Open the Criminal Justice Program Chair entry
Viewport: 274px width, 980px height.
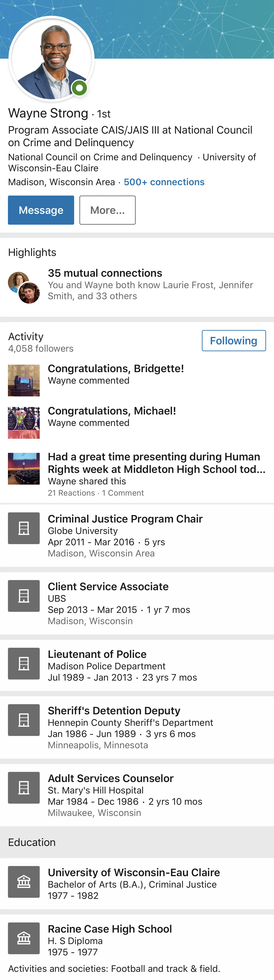click(137, 536)
